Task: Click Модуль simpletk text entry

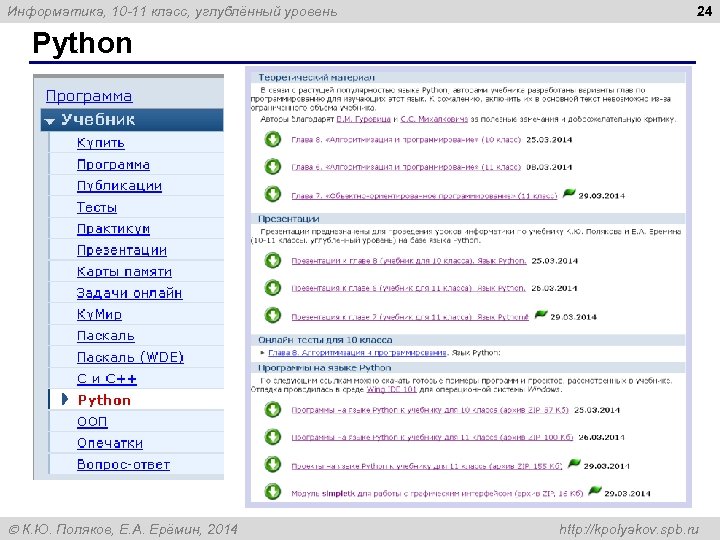Action: [x=437, y=494]
